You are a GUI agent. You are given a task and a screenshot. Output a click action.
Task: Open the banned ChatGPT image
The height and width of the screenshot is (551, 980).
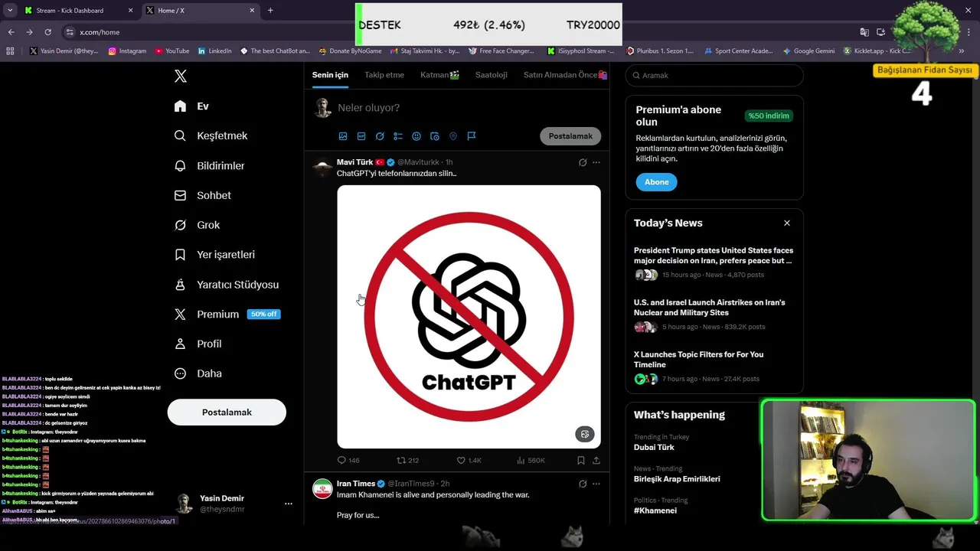point(469,316)
